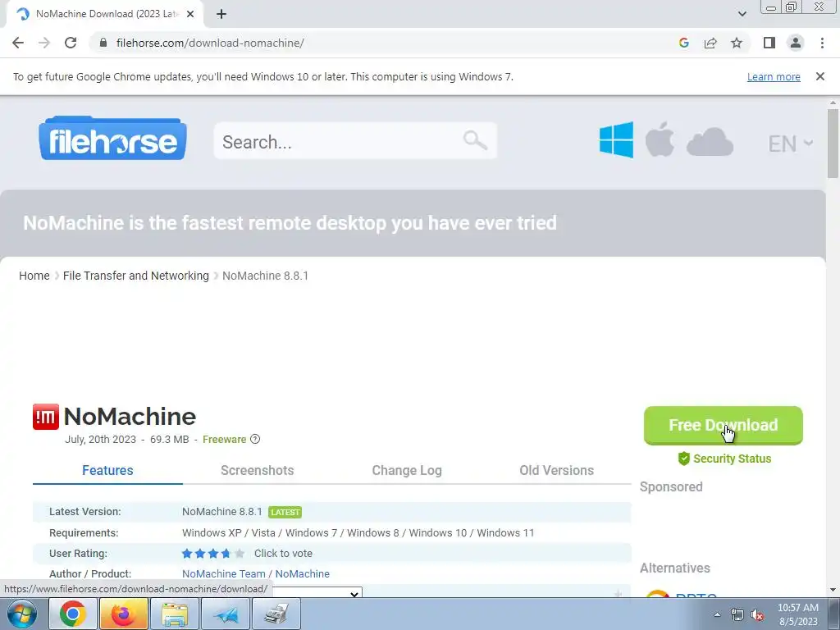840x630 pixels.
Task: Open the tab search chevron in the title bar
Action: tap(742, 14)
